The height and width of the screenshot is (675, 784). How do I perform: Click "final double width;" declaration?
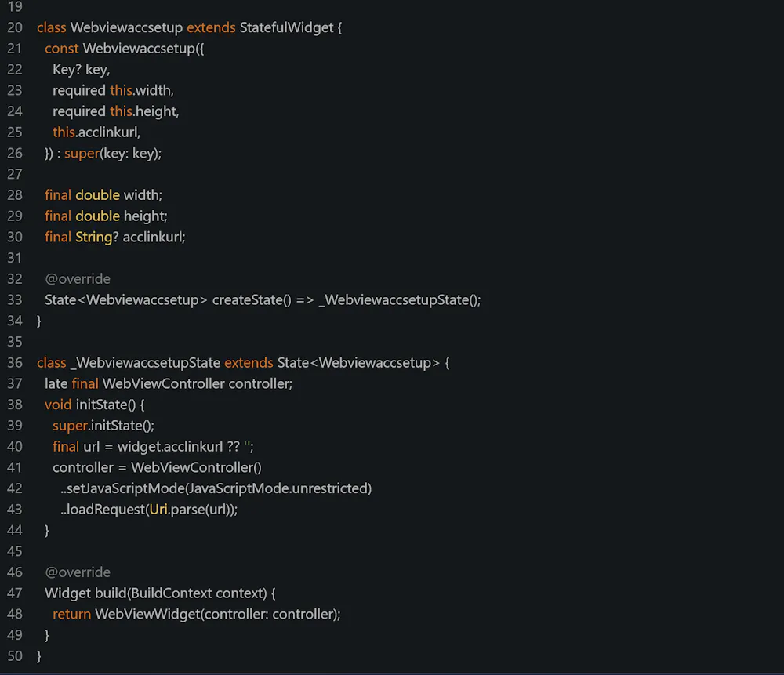point(103,195)
